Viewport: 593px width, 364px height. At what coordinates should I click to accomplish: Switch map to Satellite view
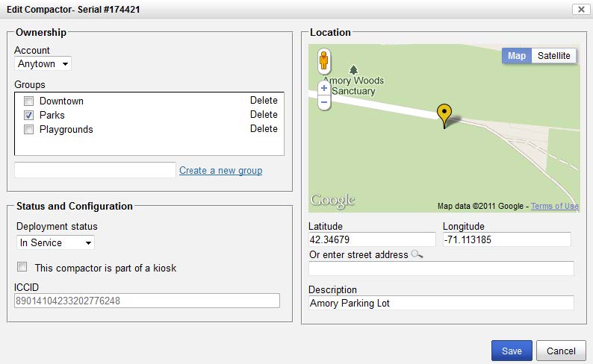[553, 56]
